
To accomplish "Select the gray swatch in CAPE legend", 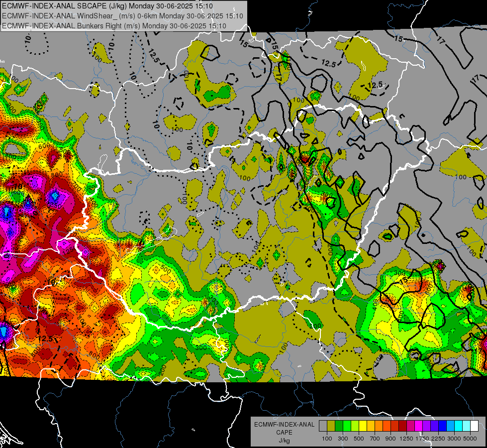I will [x=323, y=426].
